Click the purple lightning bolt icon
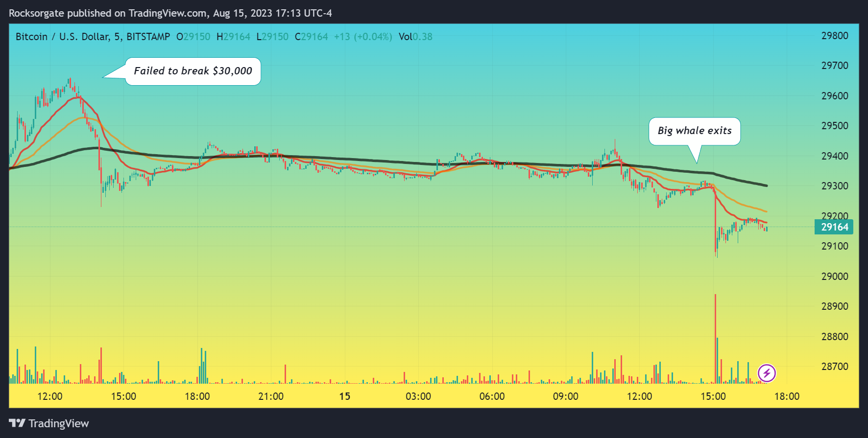Viewport: 868px width, 438px height. [x=767, y=373]
